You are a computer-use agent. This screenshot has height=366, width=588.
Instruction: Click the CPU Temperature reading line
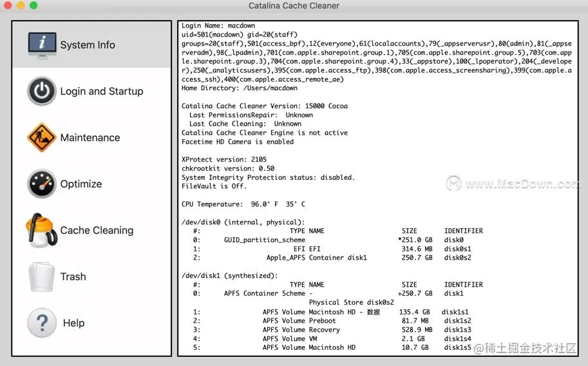click(243, 204)
